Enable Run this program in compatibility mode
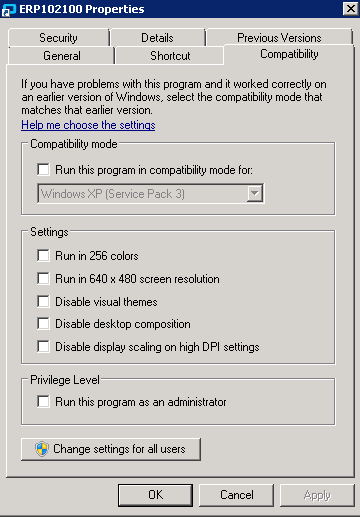The image size is (360, 517). tap(44, 169)
